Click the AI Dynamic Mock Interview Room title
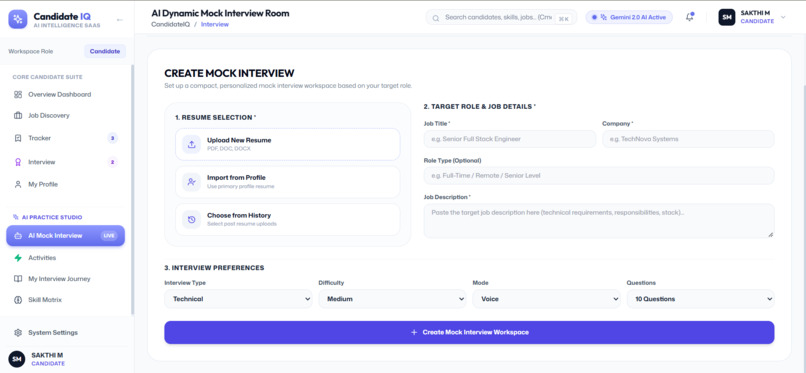The width and height of the screenshot is (806, 373). [x=221, y=13]
